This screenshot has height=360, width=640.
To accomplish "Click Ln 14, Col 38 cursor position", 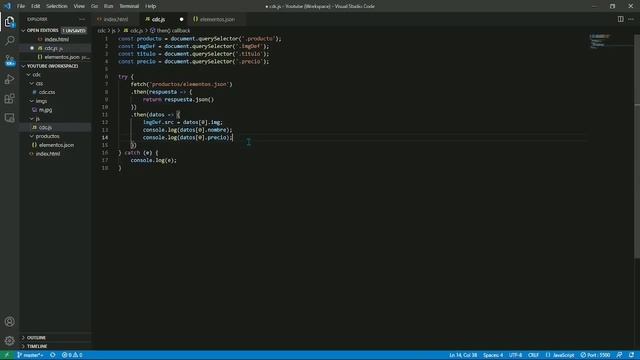I will tap(463, 355).
